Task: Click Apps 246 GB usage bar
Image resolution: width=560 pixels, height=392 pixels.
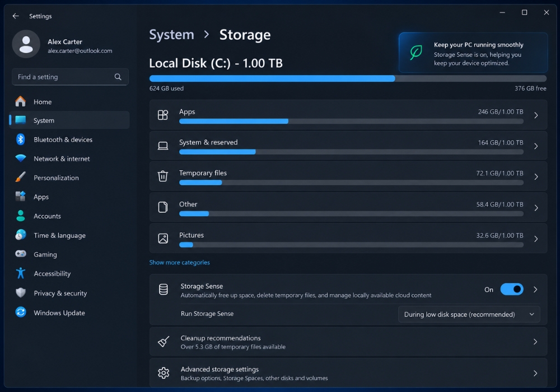Action: coord(351,122)
